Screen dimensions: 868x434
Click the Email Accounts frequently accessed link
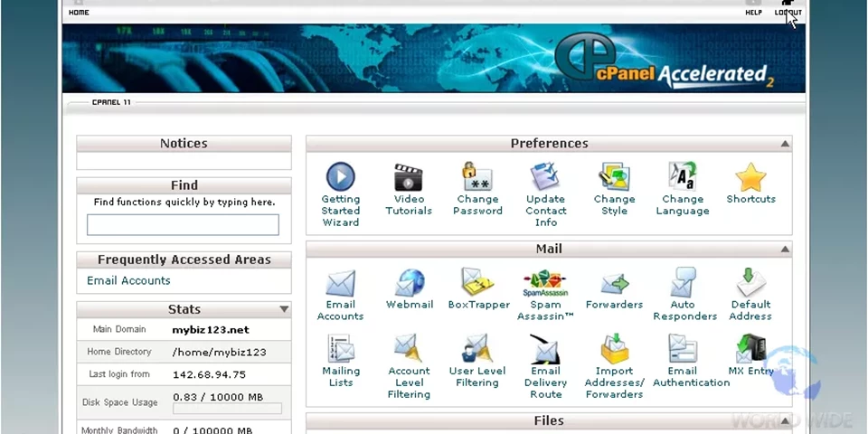pyautogui.click(x=128, y=280)
